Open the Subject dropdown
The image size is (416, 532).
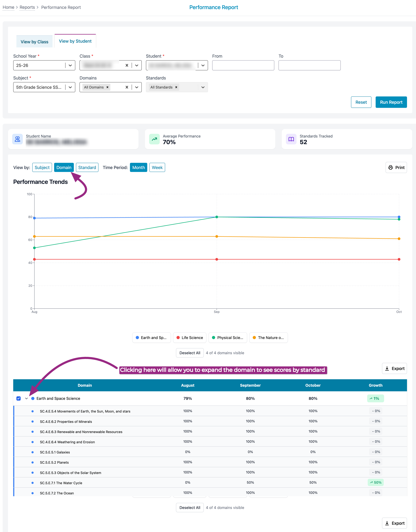tap(70, 87)
